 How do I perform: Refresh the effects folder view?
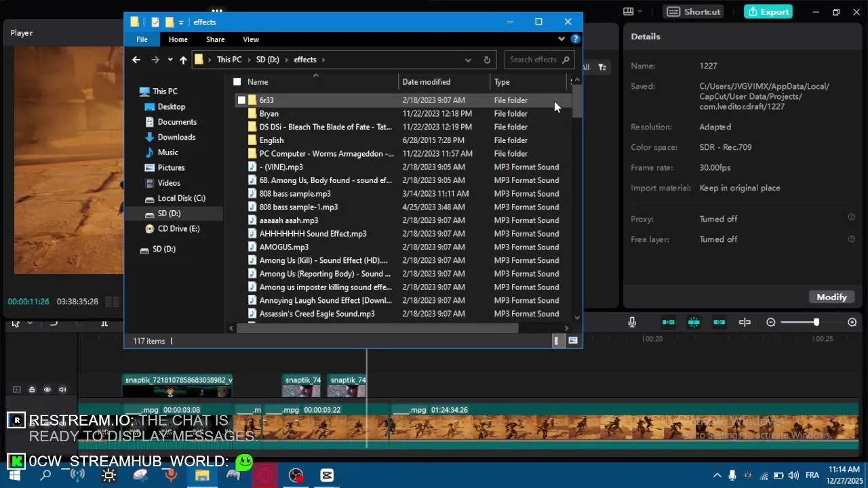(x=487, y=60)
